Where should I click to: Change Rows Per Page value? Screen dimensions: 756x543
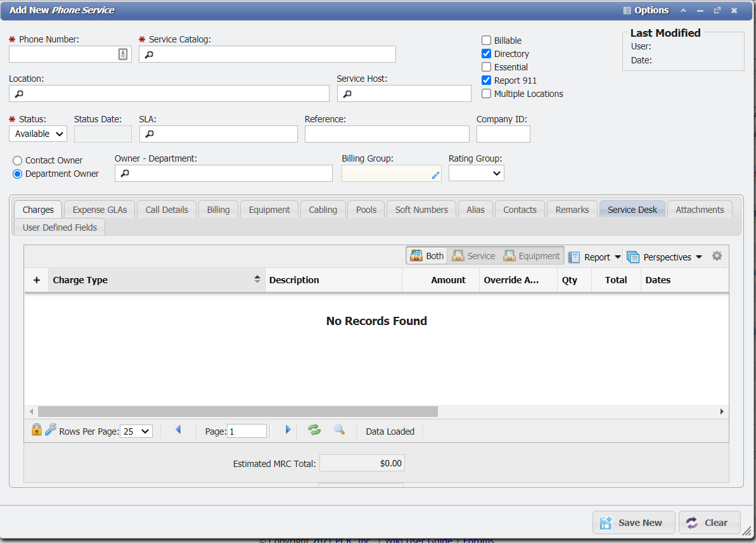click(x=136, y=431)
